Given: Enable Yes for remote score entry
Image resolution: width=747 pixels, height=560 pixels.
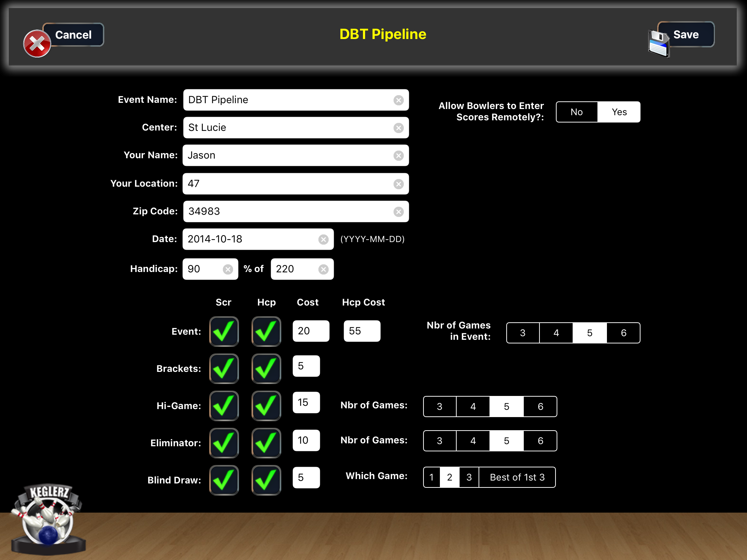Looking at the screenshot, I should click(619, 112).
